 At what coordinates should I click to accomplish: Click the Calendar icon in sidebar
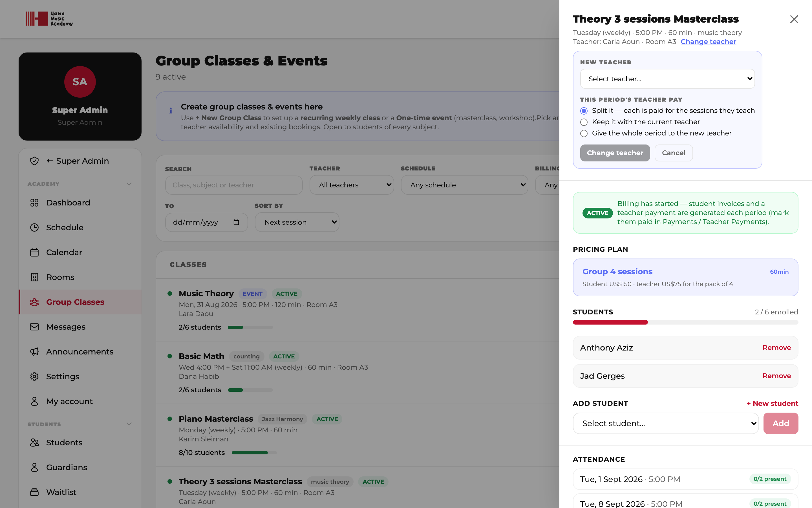click(x=34, y=252)
